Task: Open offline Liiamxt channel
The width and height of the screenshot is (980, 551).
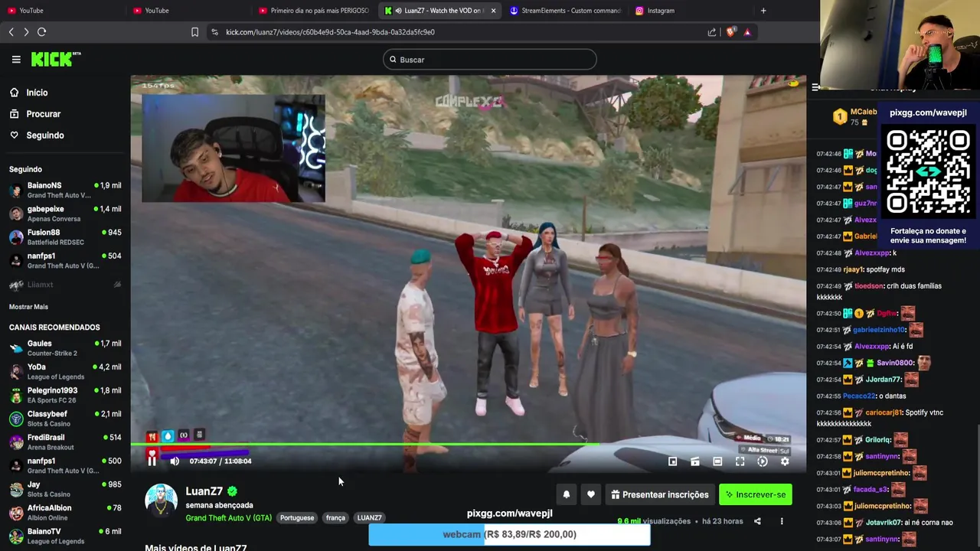Action: click(x=65, y=285)
